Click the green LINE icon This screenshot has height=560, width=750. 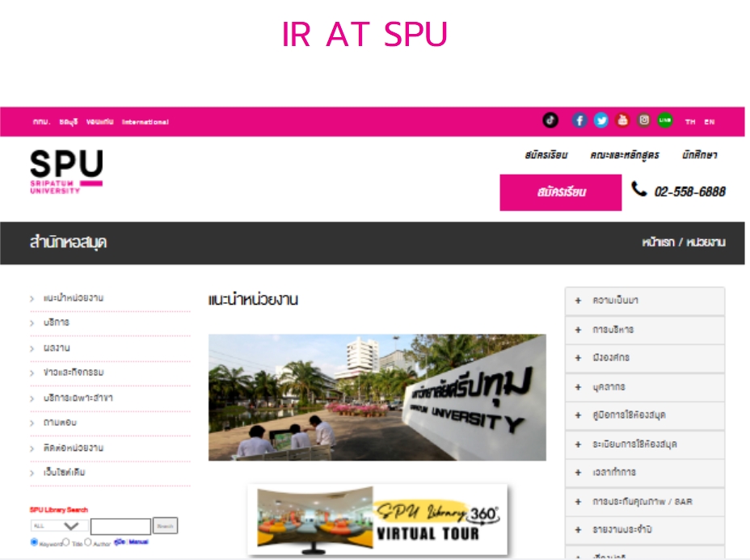coord(665,120)
